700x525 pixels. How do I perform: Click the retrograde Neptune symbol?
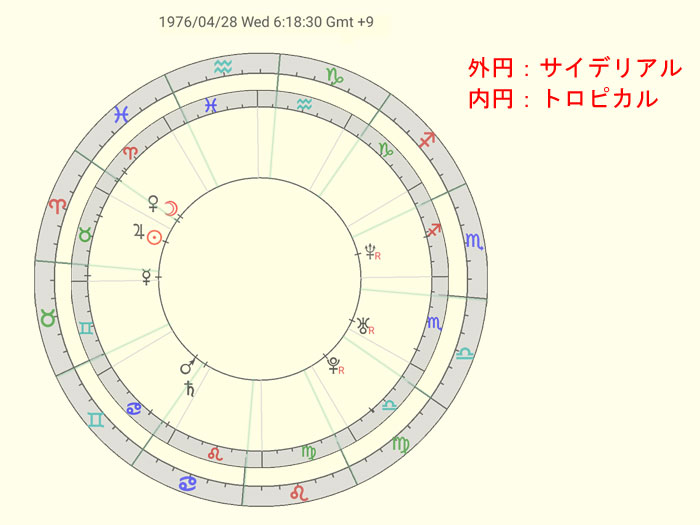click(373, 252)
